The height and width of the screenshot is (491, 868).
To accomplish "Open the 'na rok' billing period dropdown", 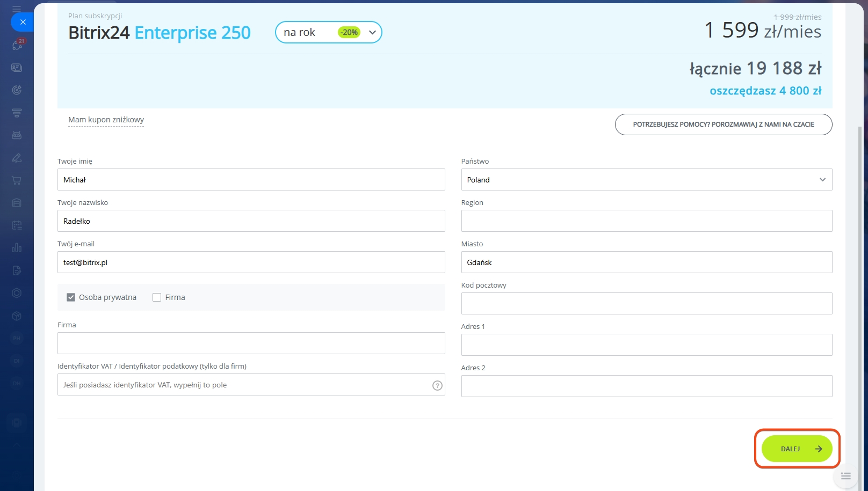I will (x=328, y=32).
